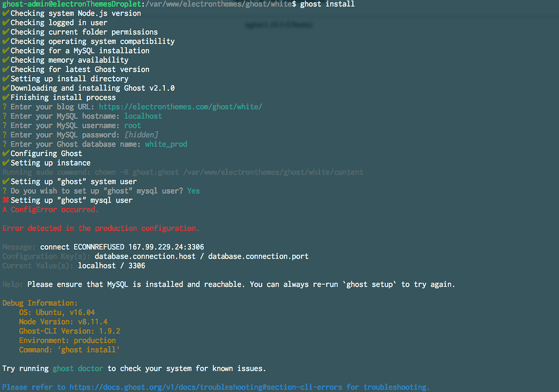Click the green checkmark beside "Checking system Node.js version"
Image resolution: width=559 pixels, height=392 pixels.
[x=5, y=13]
